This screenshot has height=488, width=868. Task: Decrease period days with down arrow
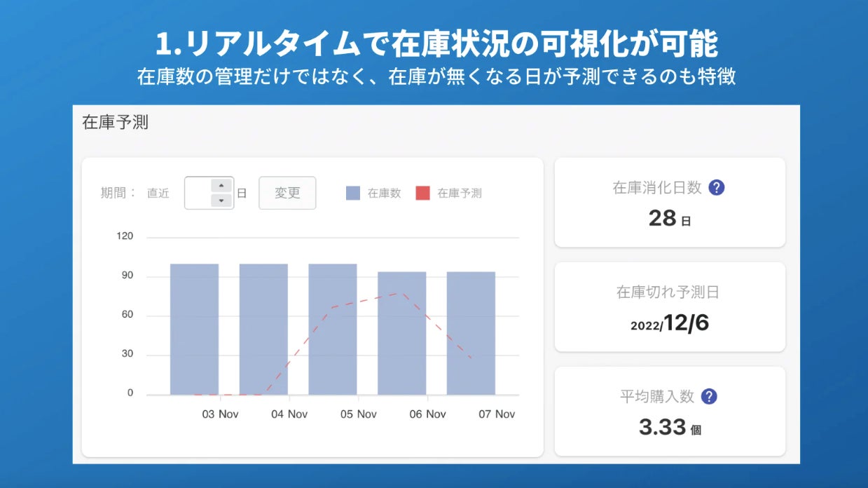coord(221,201)
